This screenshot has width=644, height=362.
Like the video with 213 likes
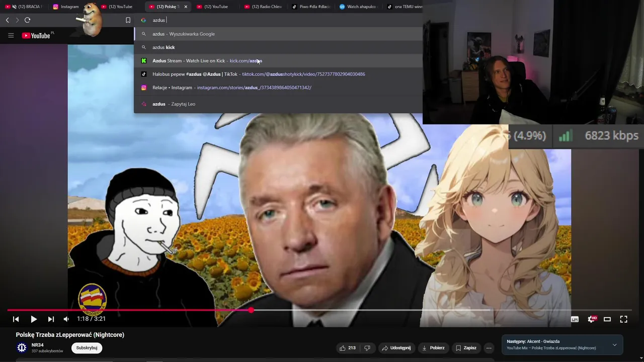(x=348, y=348)
